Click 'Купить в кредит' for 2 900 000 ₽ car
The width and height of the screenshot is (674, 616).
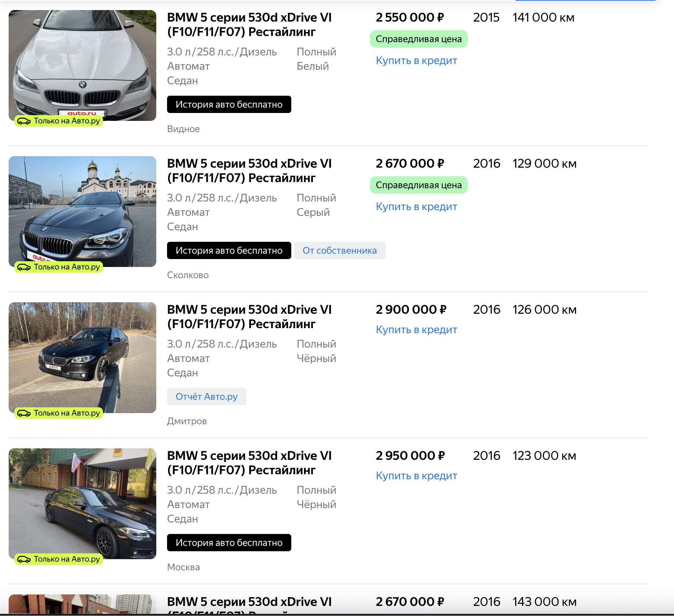[x=416, y=330]
